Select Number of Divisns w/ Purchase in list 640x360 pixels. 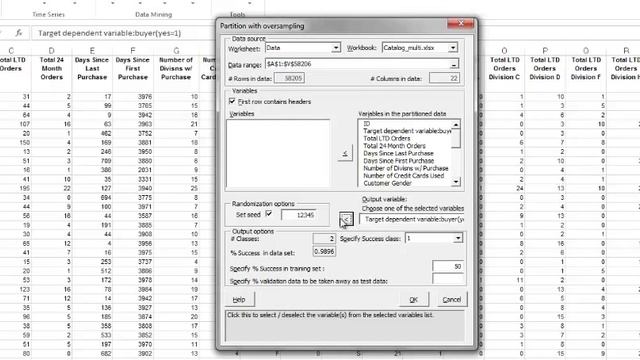point(407,168)
